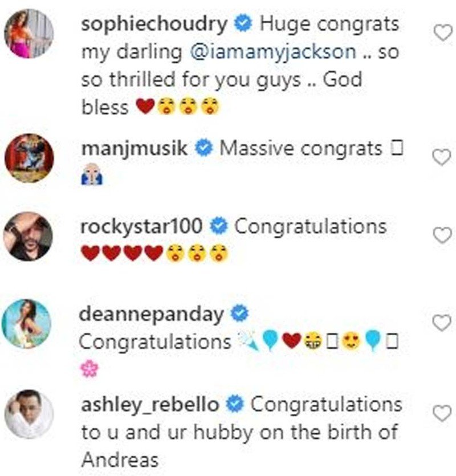Tap the heart beside rockystar100's comment

(x=442, y=235)
